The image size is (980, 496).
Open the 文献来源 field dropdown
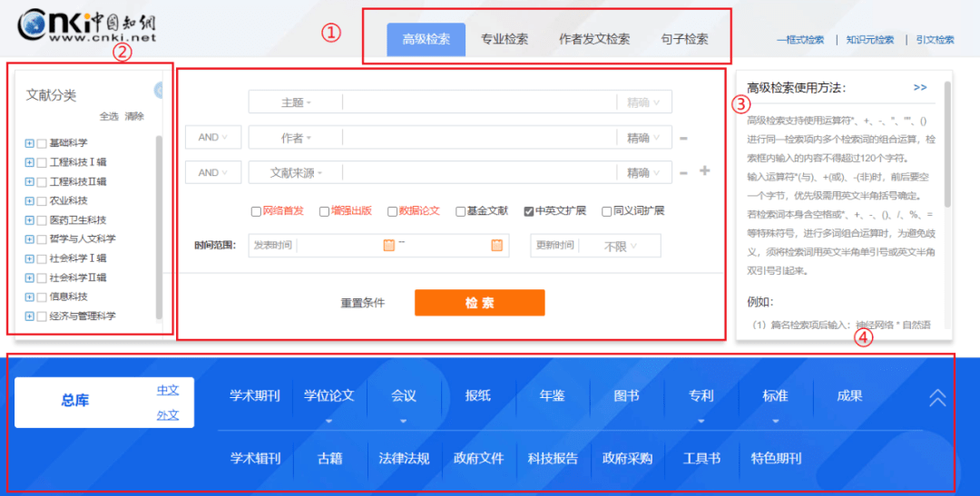pos(296,173)
